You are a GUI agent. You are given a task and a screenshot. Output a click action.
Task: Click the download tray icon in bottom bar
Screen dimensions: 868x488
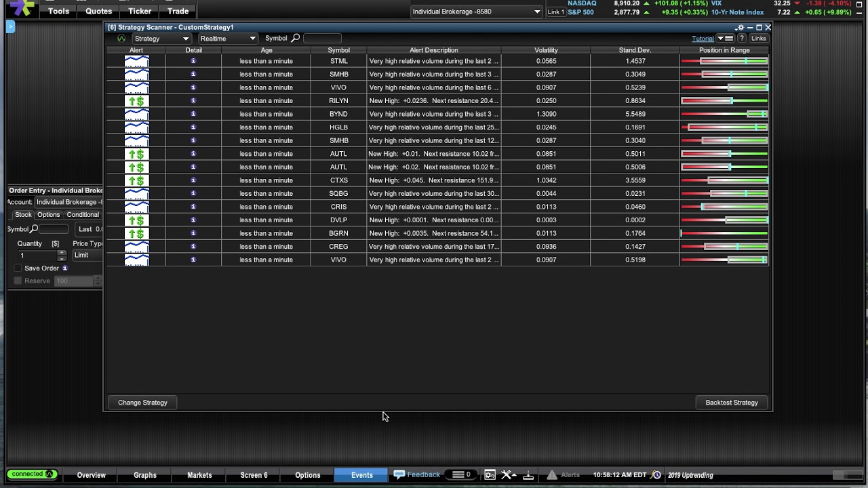click(528, 475)
